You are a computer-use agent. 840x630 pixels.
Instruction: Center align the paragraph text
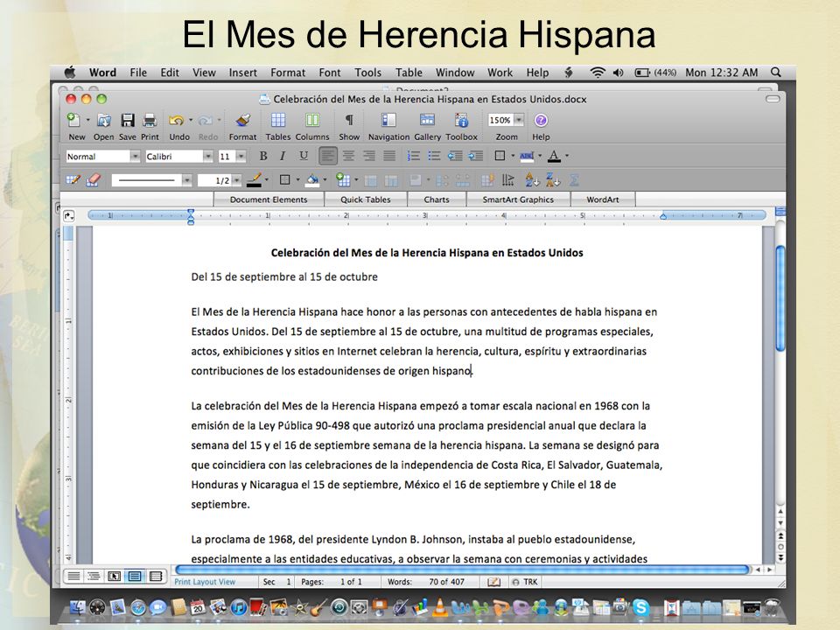tap(348, 156)
